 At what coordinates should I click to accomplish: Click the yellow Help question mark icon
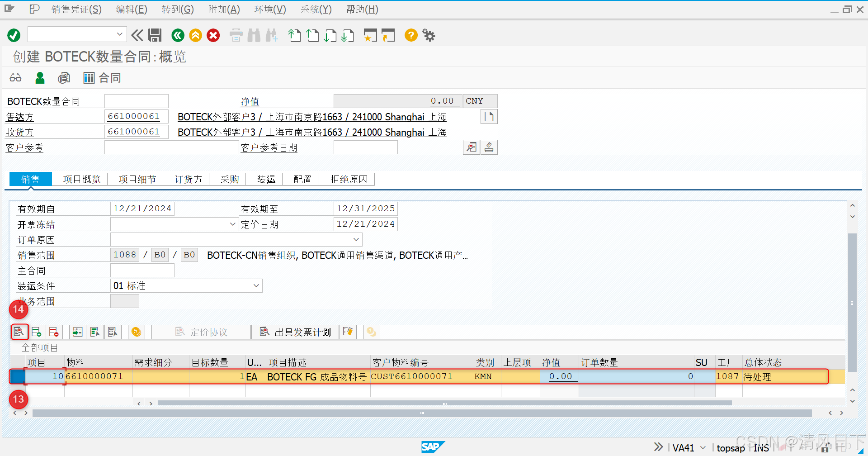click(x=410, y=35)
